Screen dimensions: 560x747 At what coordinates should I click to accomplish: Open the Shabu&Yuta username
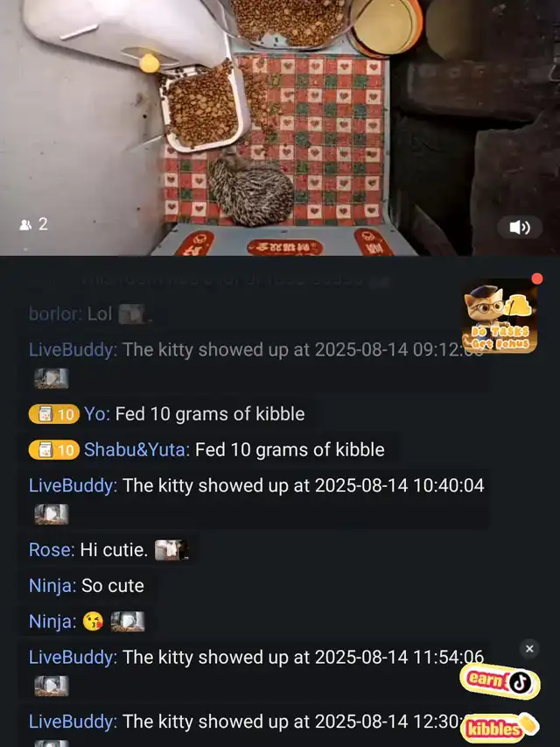136,450
